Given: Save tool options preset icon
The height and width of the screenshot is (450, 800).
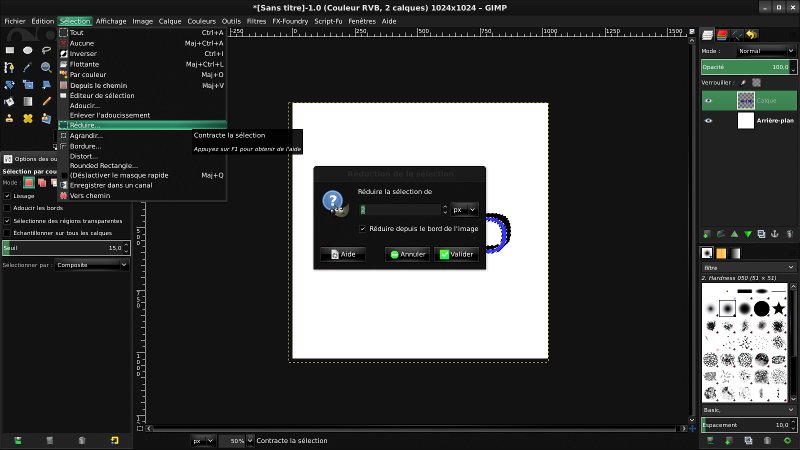Looking at the screenshot, I should [x=18, y=440].
